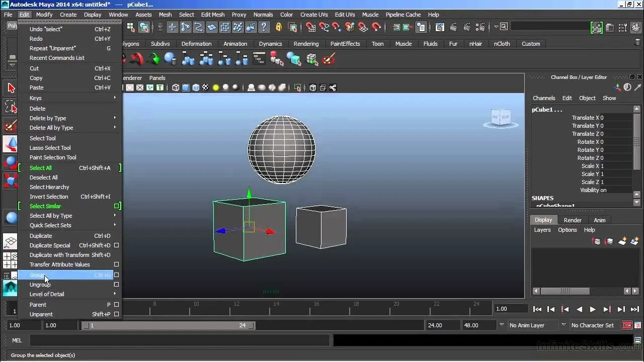The height and width of the screenshot is (362, 644).
Task: Open the Render View clapperboard icon
Action: click(440, 27)
